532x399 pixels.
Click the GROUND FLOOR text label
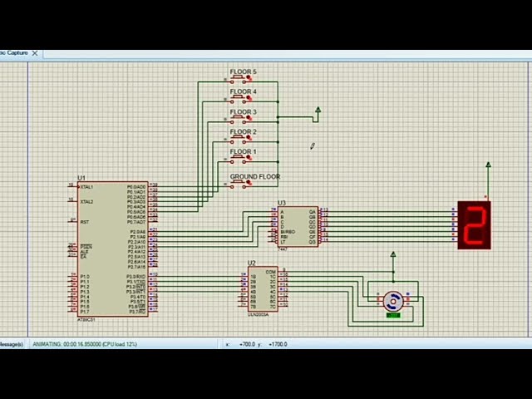[x=255, y=176]
